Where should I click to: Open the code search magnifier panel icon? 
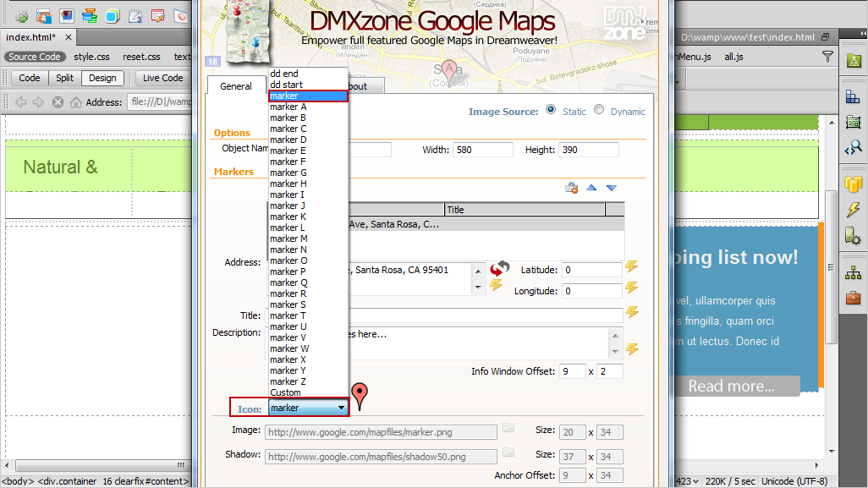click(853, 148)
